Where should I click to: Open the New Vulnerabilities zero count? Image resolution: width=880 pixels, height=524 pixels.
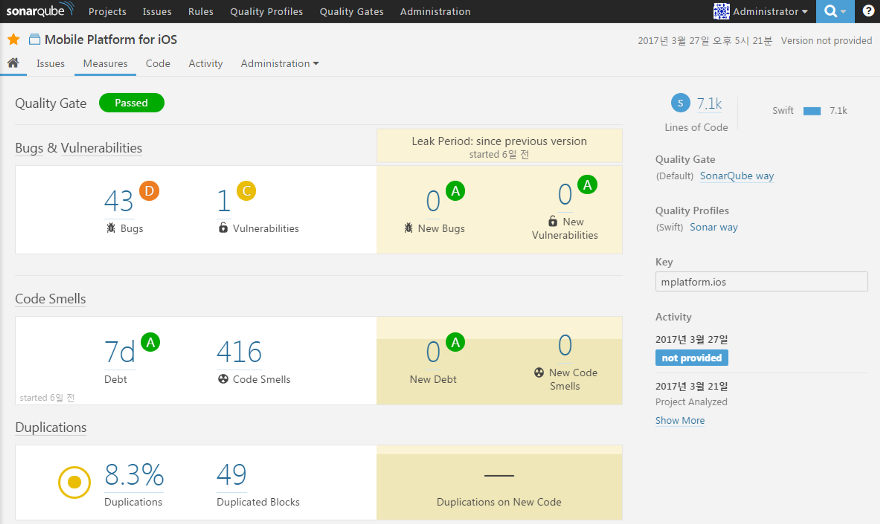pos(565,194)
